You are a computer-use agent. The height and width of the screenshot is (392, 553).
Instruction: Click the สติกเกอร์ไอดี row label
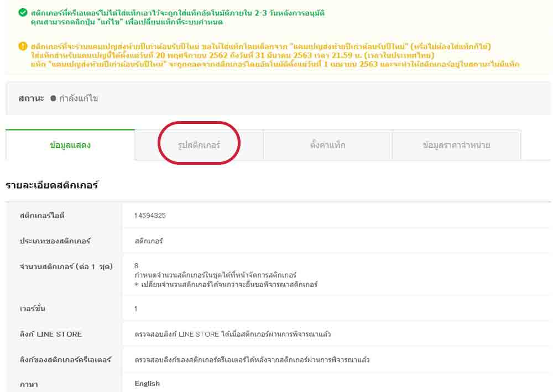click(x=42, y=216)
